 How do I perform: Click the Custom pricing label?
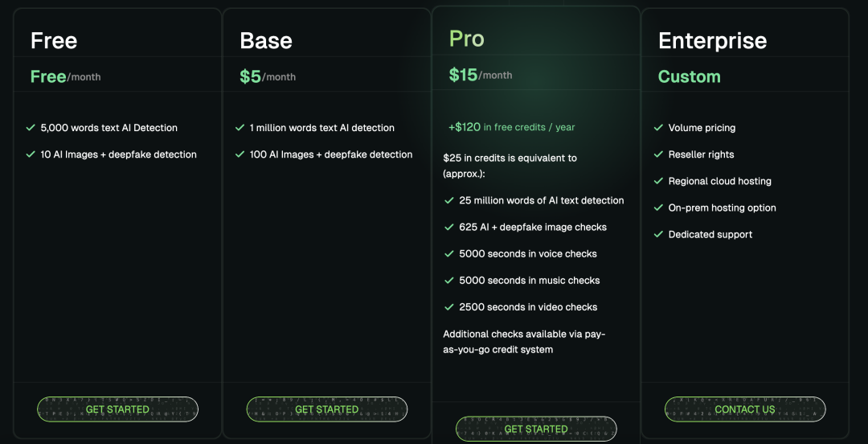[x=690, y=76]
